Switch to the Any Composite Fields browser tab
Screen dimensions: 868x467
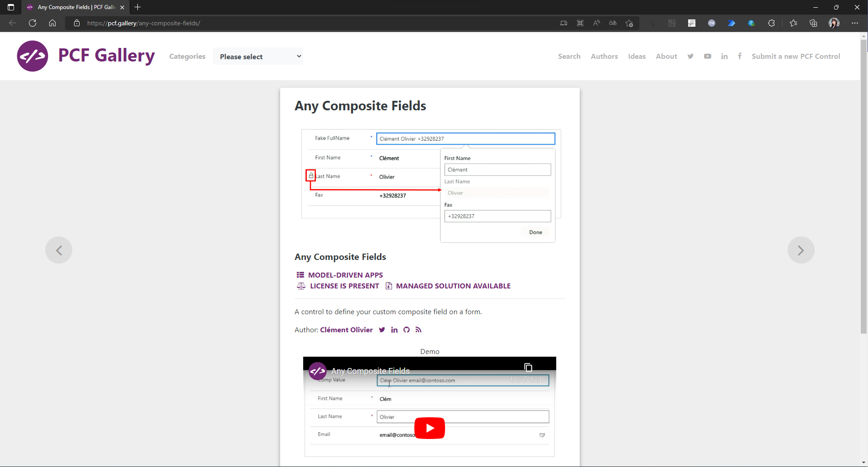(x=72, y=7)
